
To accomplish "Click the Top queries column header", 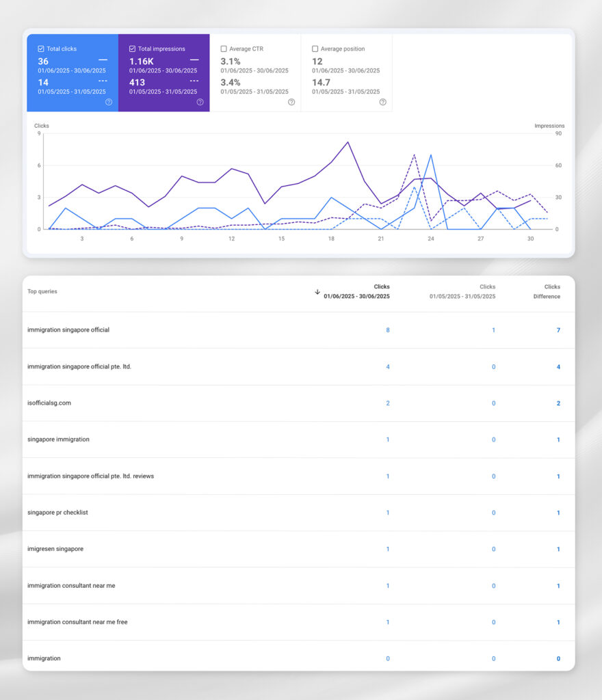I will (42, 292).
